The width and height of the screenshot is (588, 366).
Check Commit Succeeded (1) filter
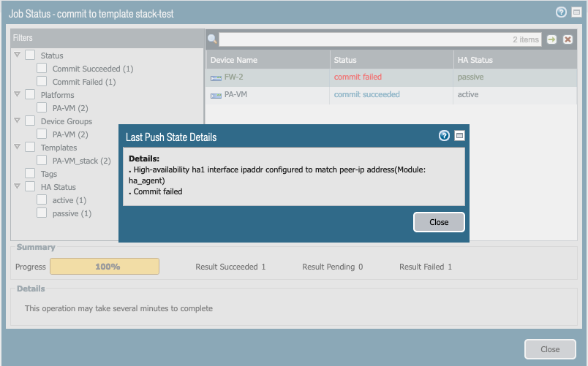[x=42, y=68]
